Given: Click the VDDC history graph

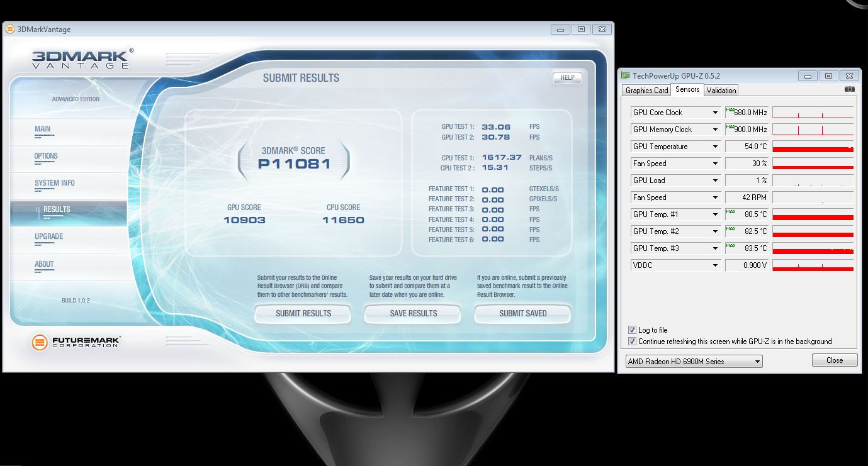Looking at the screenshot, I should point(813,265).
